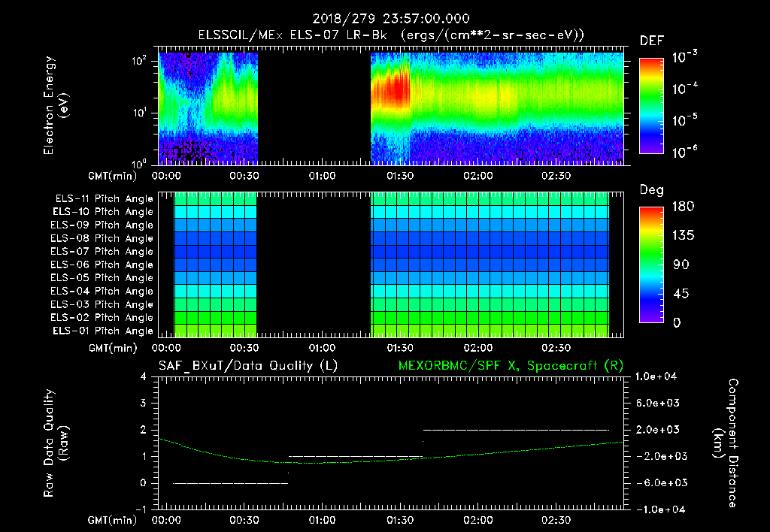Click the ELS-10 Pitch Angle row label
Screen dimensions: 770x532
click(103, 212)
